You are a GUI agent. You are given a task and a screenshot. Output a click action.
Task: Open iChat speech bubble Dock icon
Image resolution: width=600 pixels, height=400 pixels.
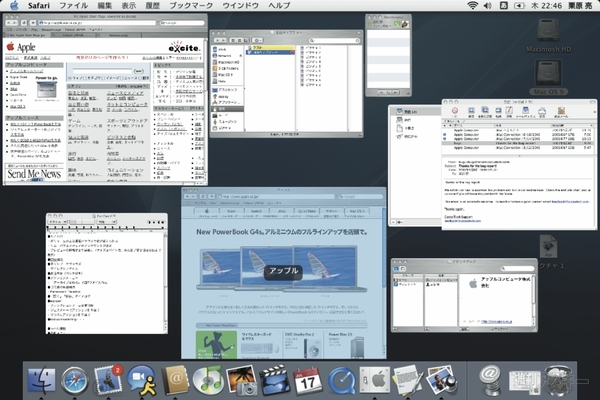pyautogui.click(x=141, y=380)
